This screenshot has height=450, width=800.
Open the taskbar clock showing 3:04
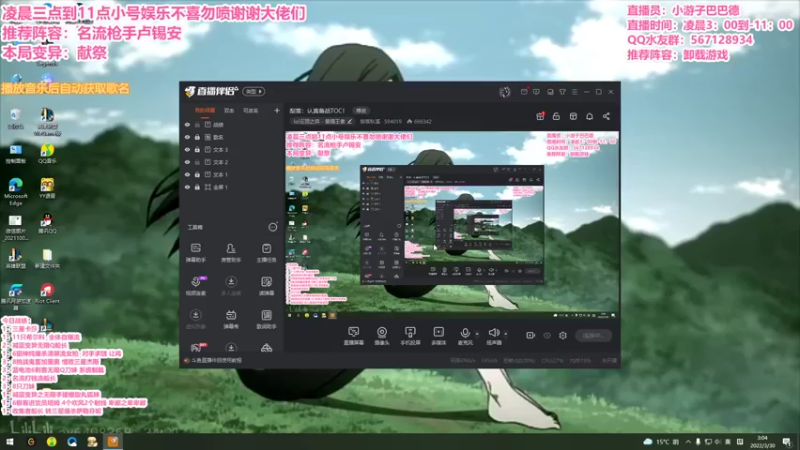(762, 442)
